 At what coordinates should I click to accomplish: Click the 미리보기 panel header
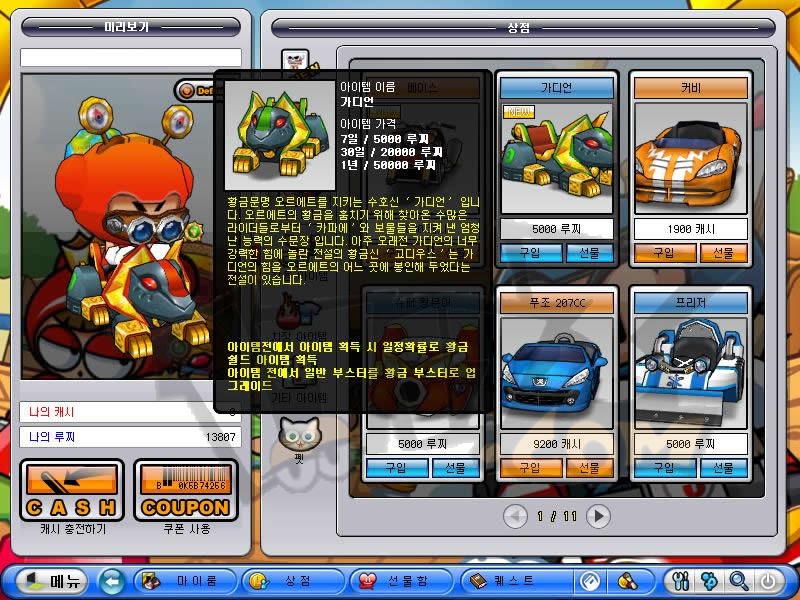click(131, 27)
